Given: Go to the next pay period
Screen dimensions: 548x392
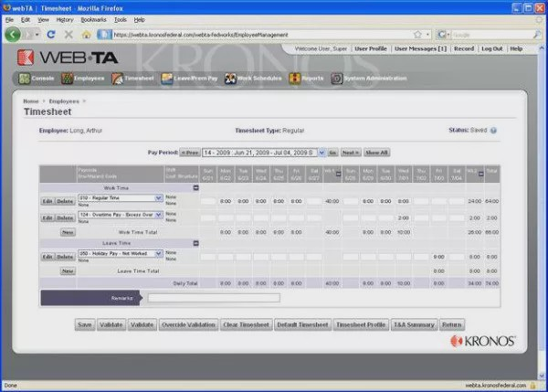Looking at the screenshot, I should tap(351, 153).
